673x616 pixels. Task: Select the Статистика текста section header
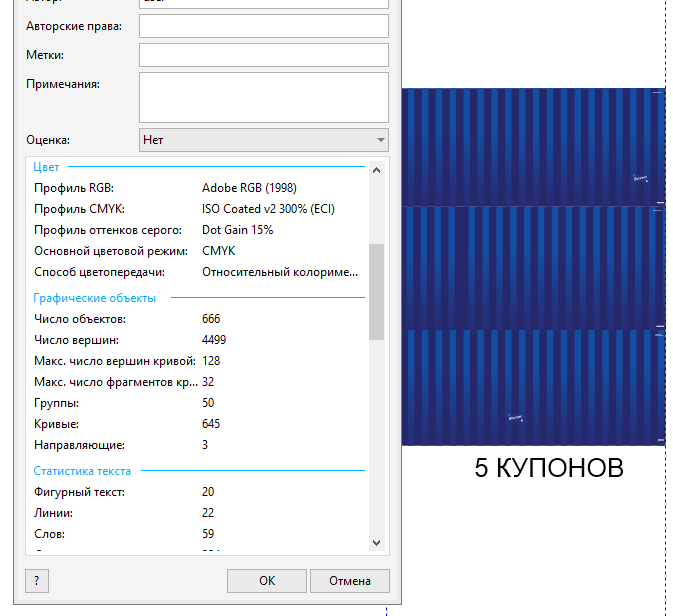point(82,471)
